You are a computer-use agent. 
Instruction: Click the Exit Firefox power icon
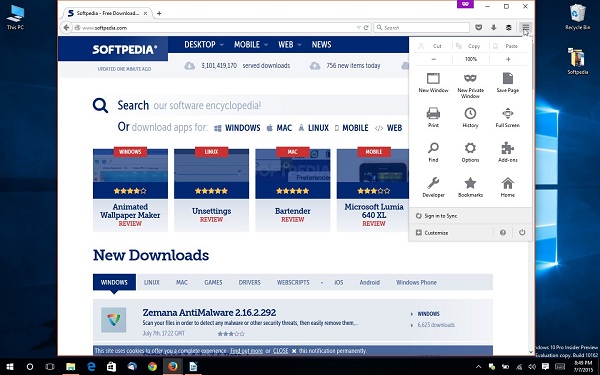(522, 232)
